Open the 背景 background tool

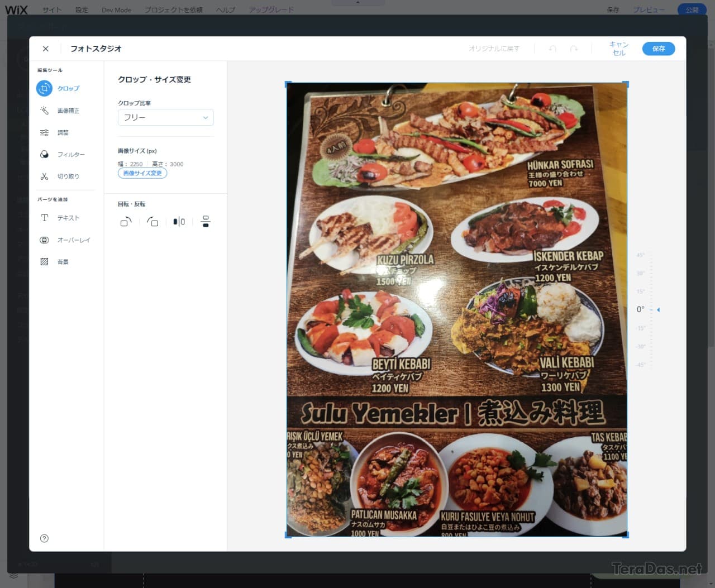pos(54,262)
